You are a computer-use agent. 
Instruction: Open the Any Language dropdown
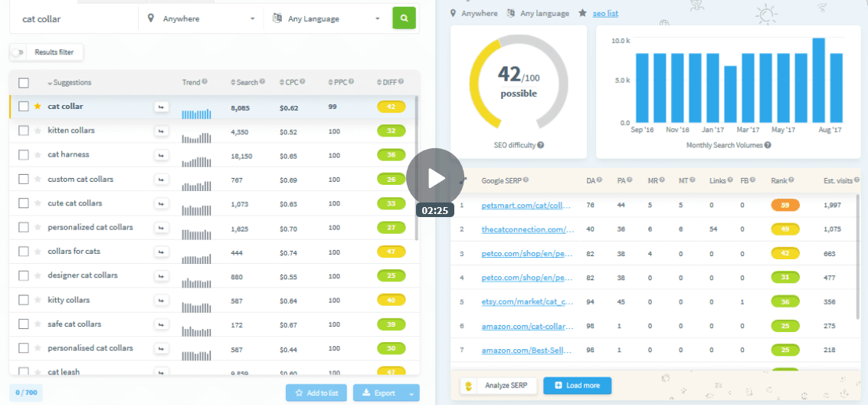click(326, 19)
